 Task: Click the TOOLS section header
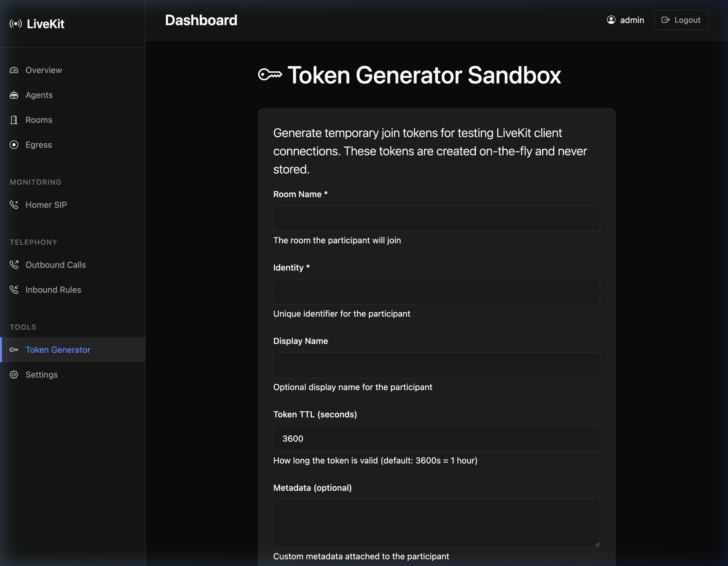23,327
